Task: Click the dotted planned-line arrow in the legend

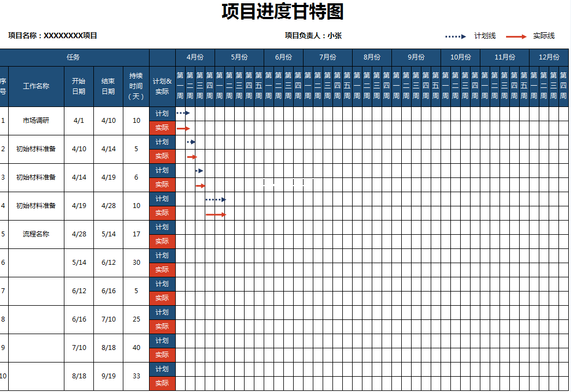Action: [x=456, y=37]
